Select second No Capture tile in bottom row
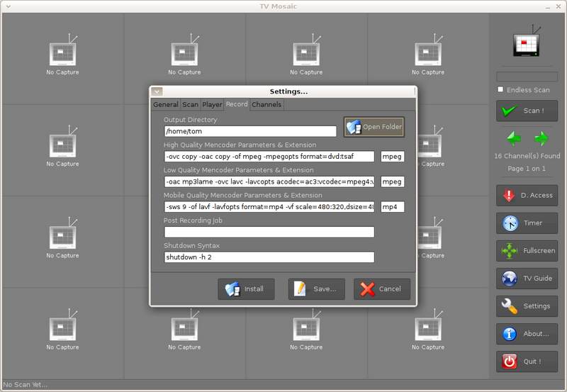567x392 pixels. [x=184, y=333]
